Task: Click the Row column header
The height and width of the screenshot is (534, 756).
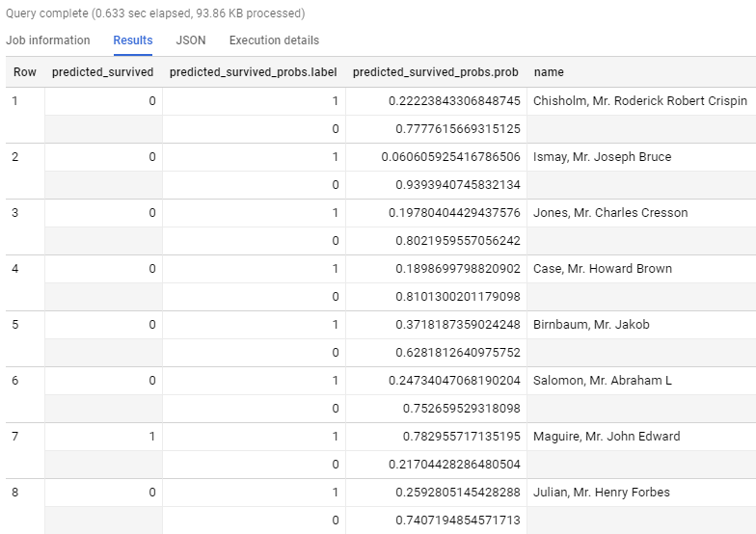Action: pos(25,71)
